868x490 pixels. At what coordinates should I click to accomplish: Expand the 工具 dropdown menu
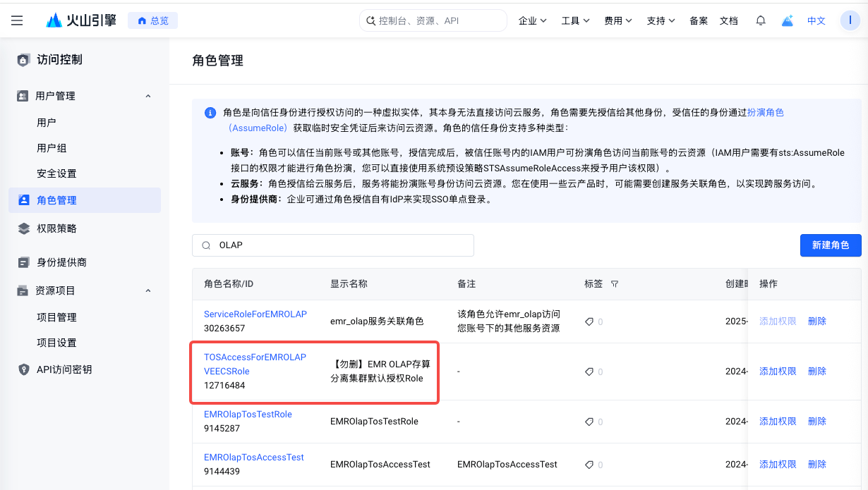coord(575,21)
